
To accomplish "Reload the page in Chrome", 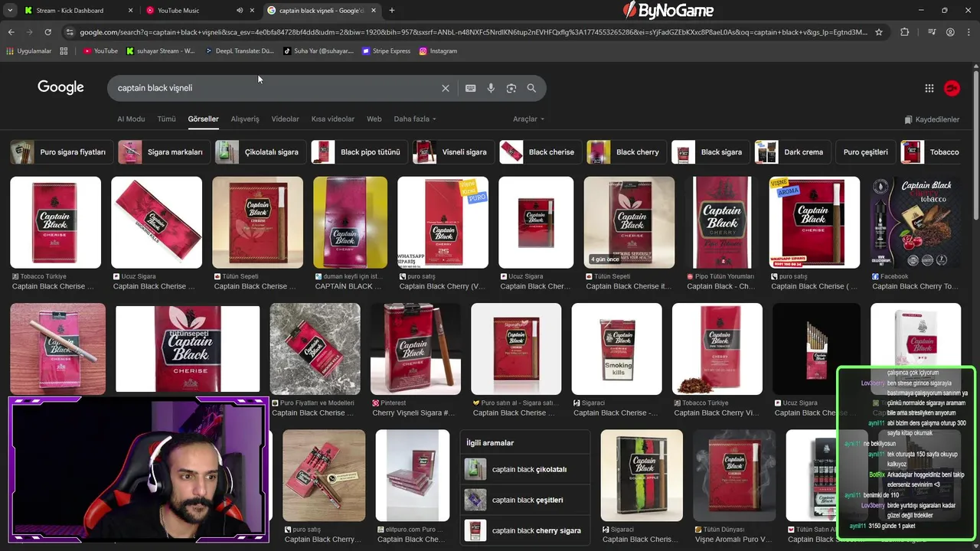I will coord(47,32).
